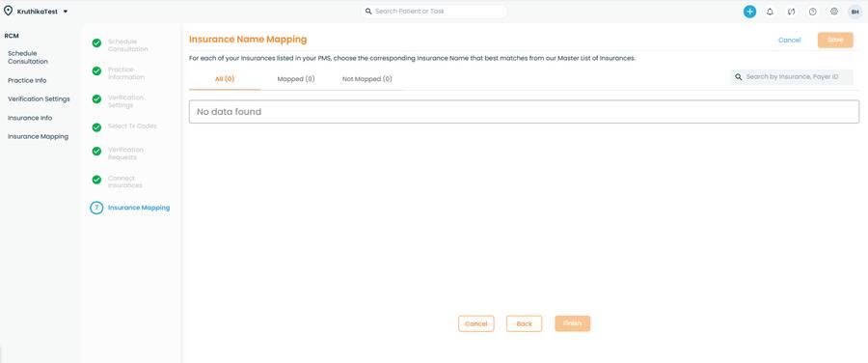Switch to the Mapped (0) tab

click(296, 79)
